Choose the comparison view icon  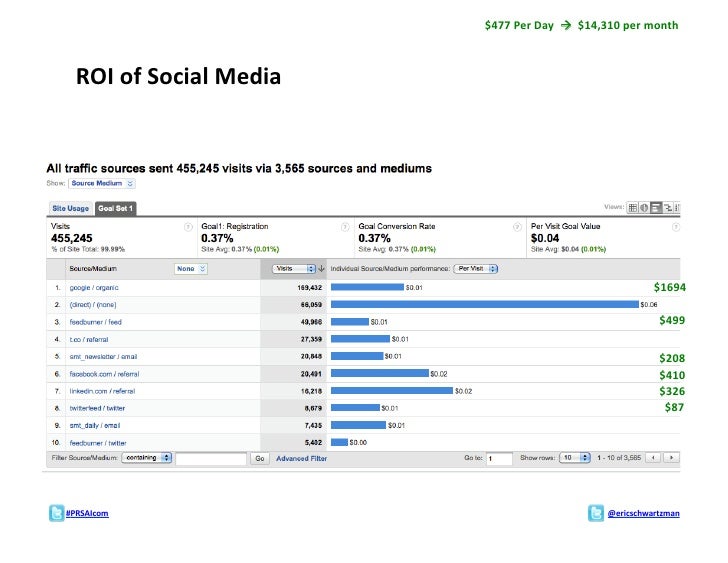click(666, 208)
